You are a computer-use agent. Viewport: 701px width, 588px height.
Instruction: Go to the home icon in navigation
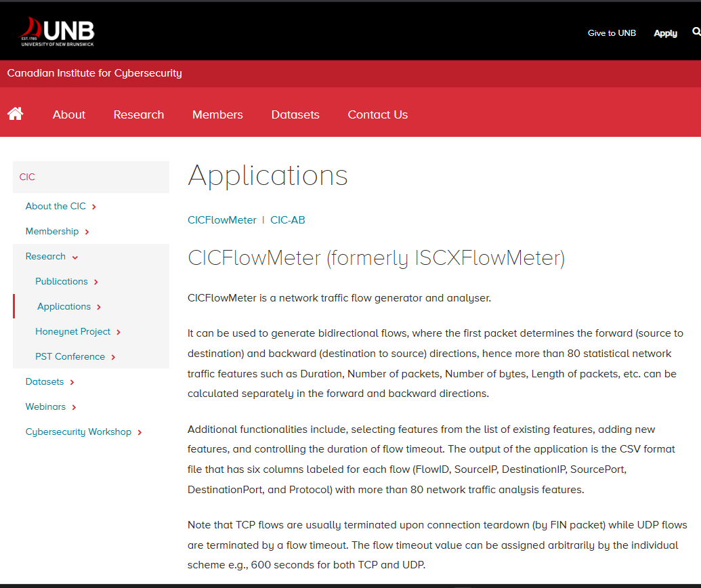coord(15,114)
